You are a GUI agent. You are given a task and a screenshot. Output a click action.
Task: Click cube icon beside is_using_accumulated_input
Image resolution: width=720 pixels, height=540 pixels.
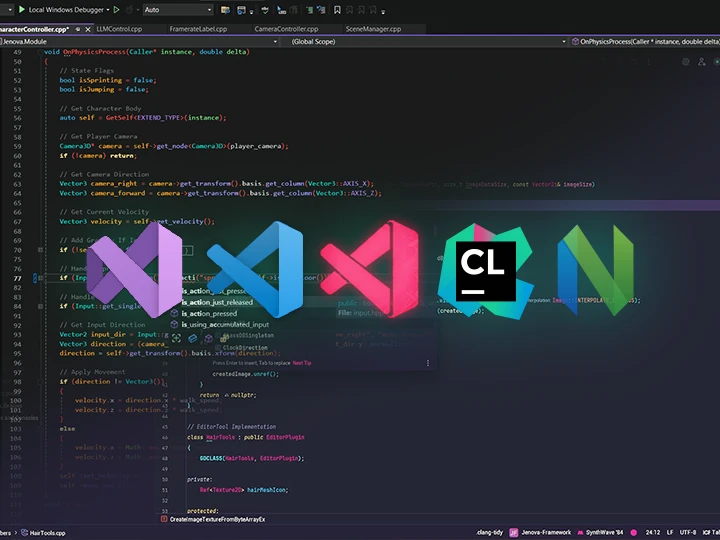click(174, 324)
